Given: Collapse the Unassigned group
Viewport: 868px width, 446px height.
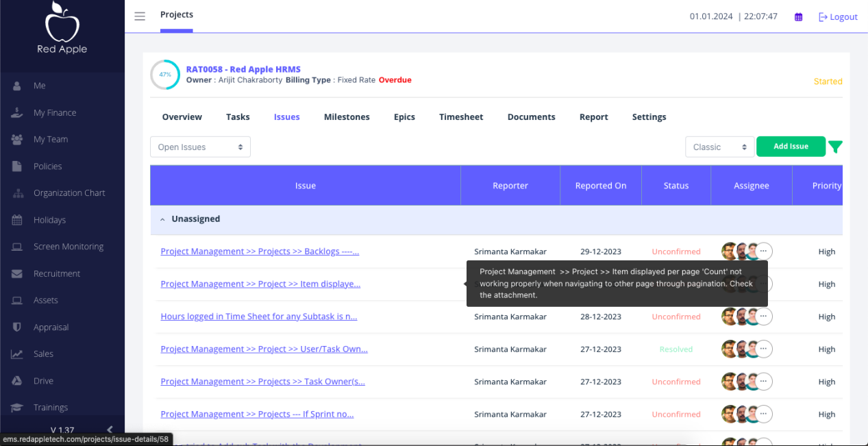Looking at the screenshot, I should click(x=162, y=219).
